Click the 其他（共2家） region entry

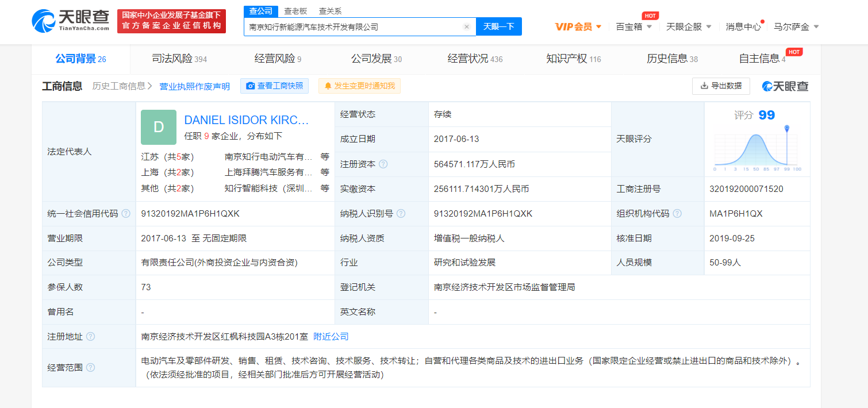(x=168, y=188)
